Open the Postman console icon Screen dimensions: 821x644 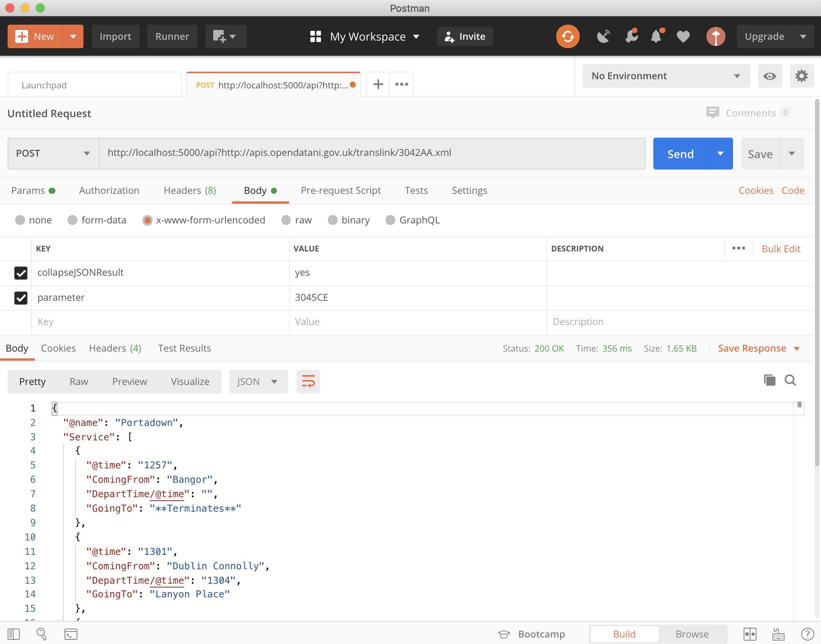[71, 634]
